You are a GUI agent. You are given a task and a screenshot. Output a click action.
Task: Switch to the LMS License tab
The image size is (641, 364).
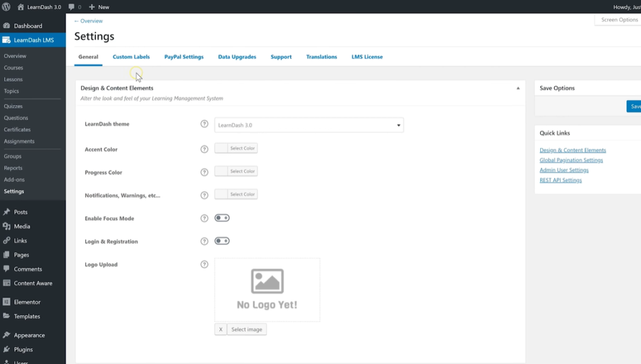coord(367,57)
